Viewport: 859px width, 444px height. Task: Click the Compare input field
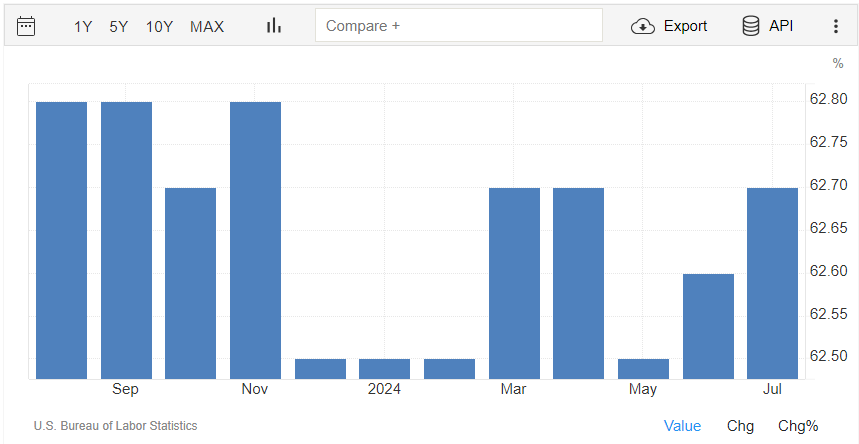pos(459,26)
